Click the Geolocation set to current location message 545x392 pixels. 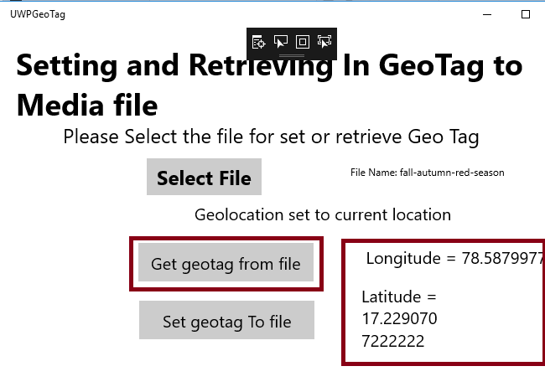(323, 214)
